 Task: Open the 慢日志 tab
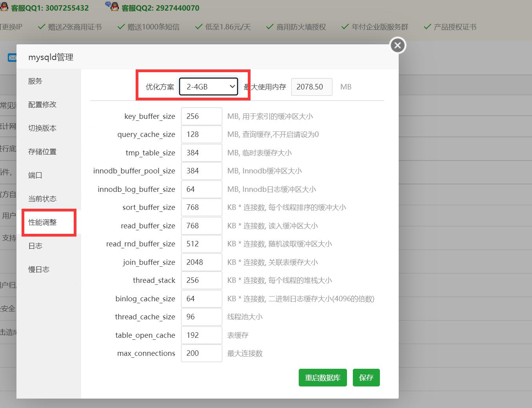click(39, 270)
